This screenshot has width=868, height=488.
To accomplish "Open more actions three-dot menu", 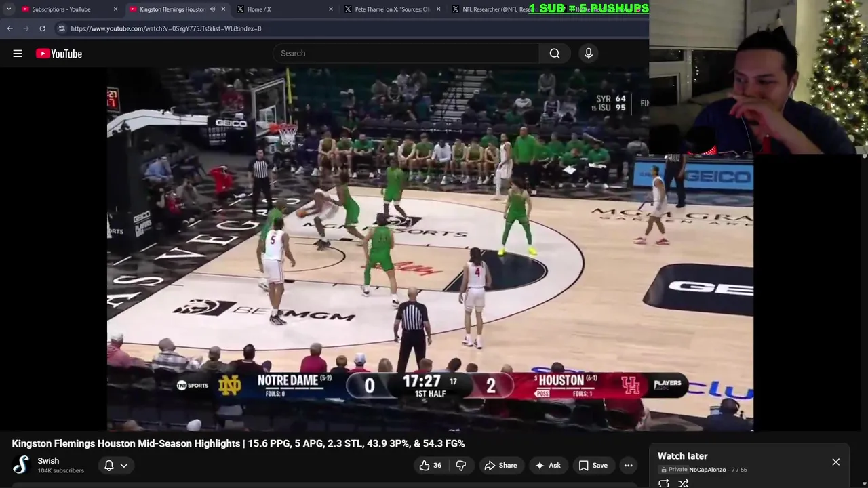I will [x=629, y=466].
